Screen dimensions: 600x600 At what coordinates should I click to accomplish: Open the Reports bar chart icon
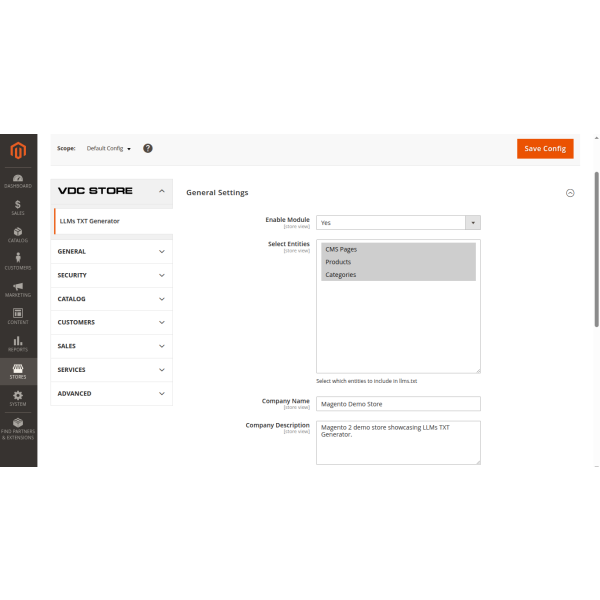click(18, 344)
